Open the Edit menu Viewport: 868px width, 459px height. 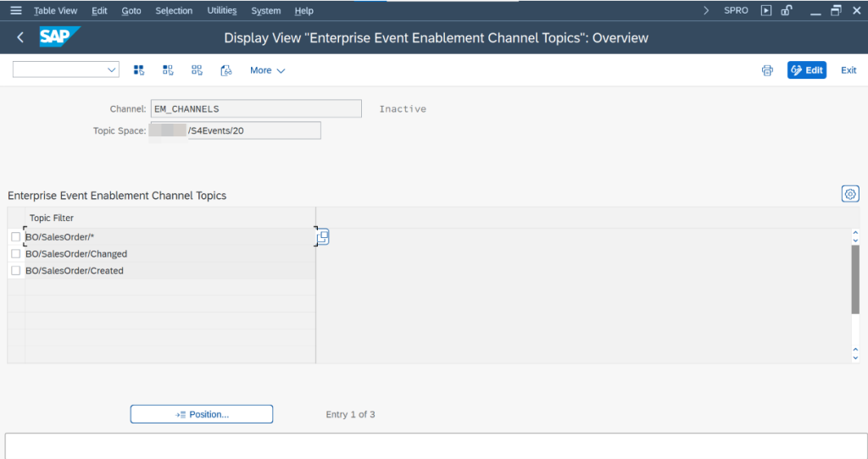pos(99,10)
